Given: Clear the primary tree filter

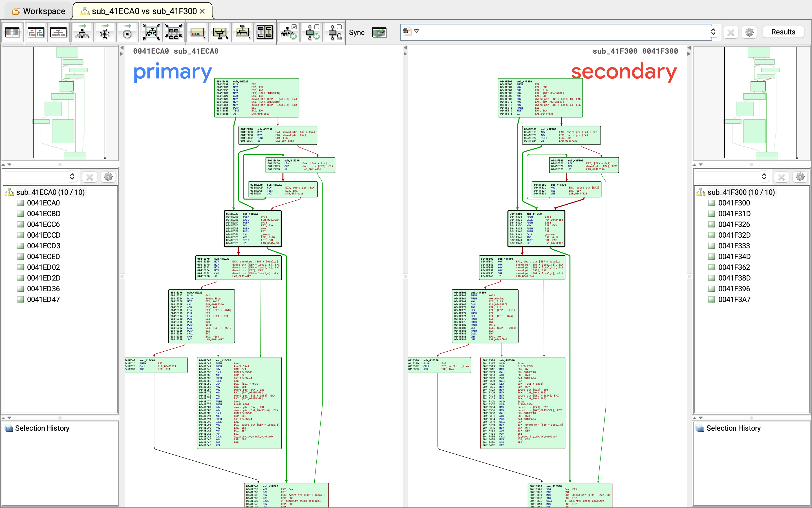Looking at the screenshot, I should [x=90, y=177].
